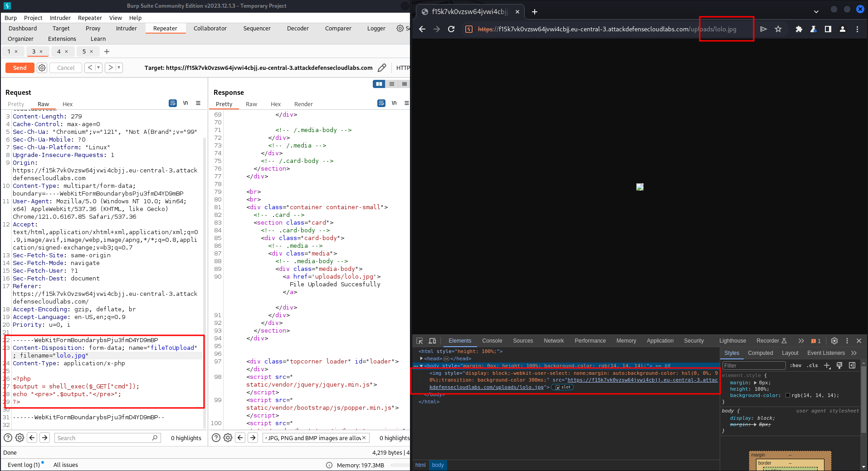Image resolution: width=868 pixels, height=471 pixels.
Task: Click the Cancel button
Action: click(66, 68)
